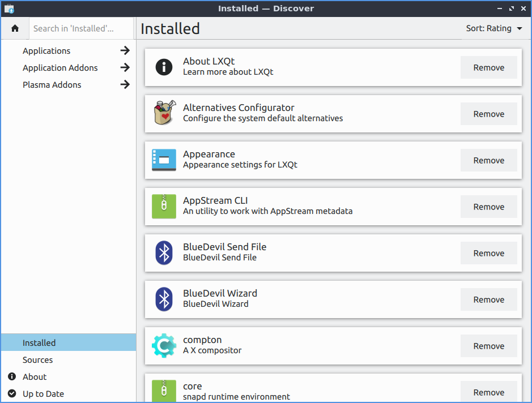Select Installed in the sidebar
The image size is (532, 403).
click(39, 343)
